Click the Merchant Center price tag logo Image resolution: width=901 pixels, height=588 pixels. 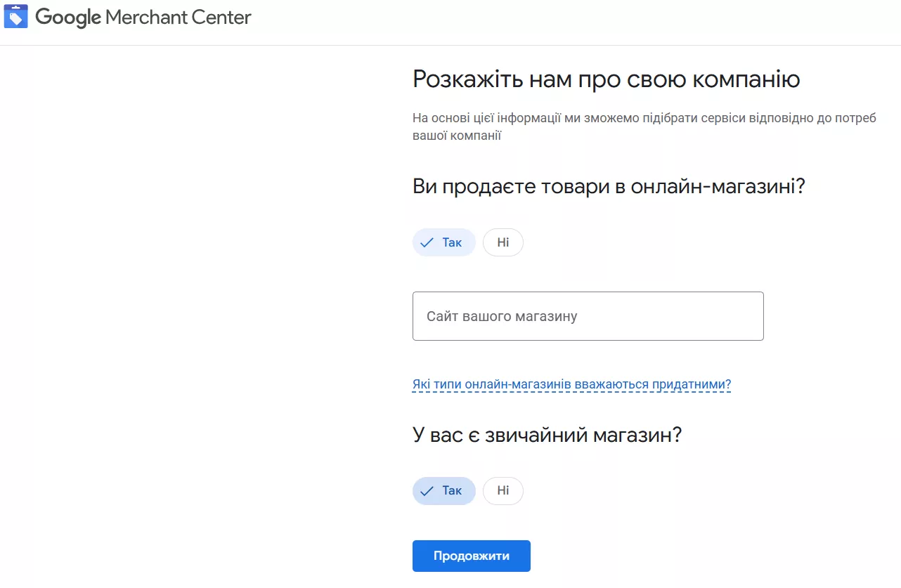16,17
